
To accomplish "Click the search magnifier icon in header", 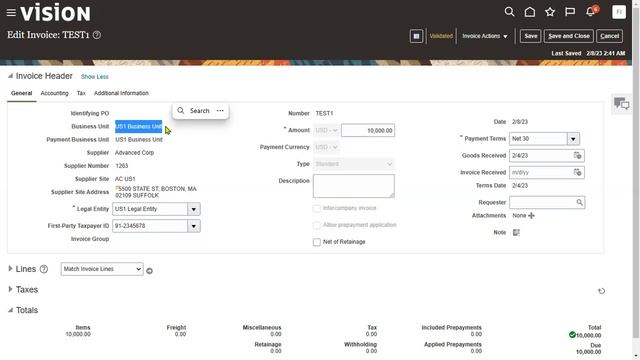I will pyautogui.click(x=509, y=12).
